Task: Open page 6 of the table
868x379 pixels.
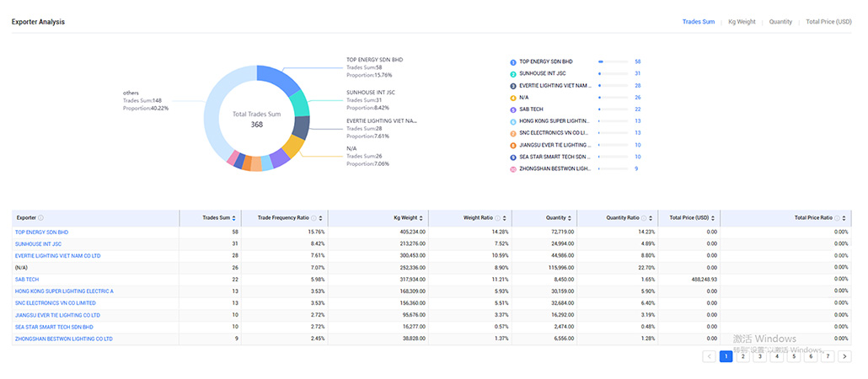Action: [811, 356]
